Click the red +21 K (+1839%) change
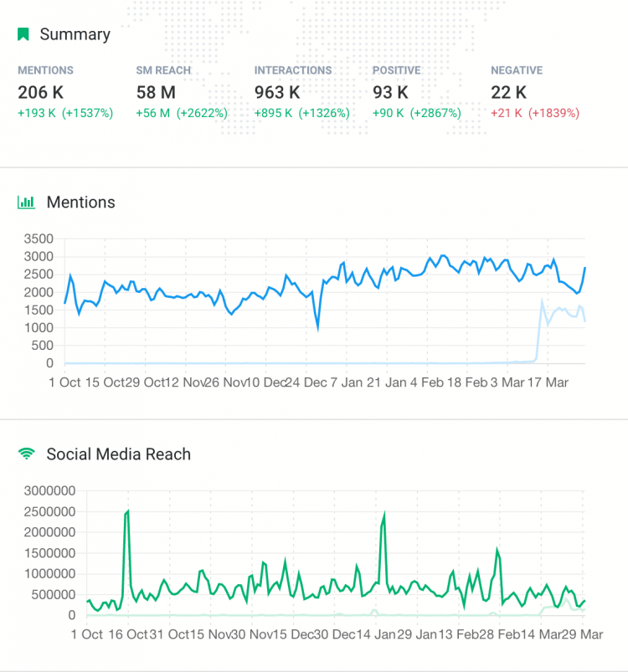 (x=534, y=113)
